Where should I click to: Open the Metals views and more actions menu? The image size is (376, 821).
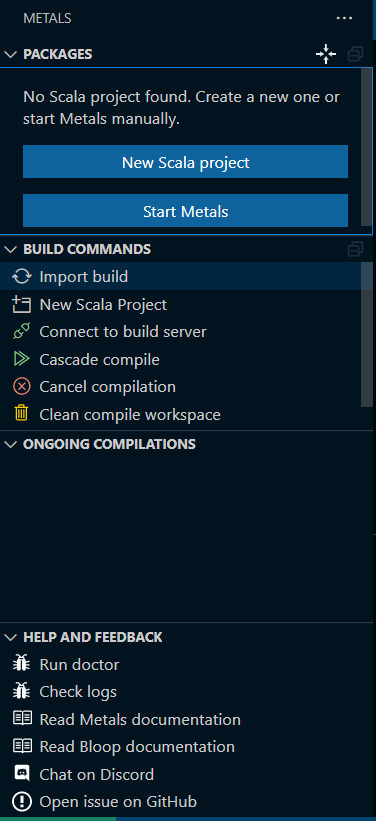(344, 18)
